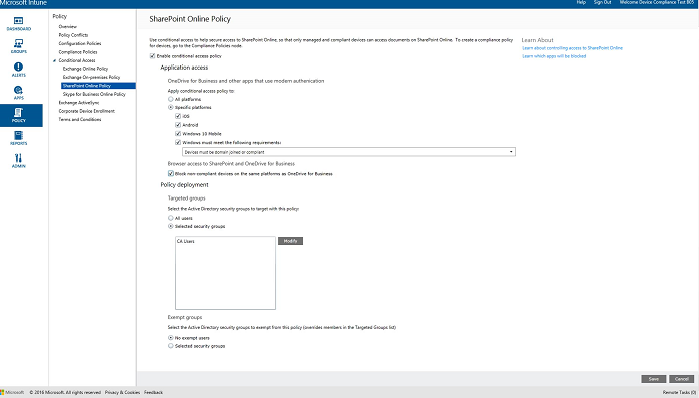Toggle Enable conditional access policy checkbox

pyautogui.click(x=152, y=56)
